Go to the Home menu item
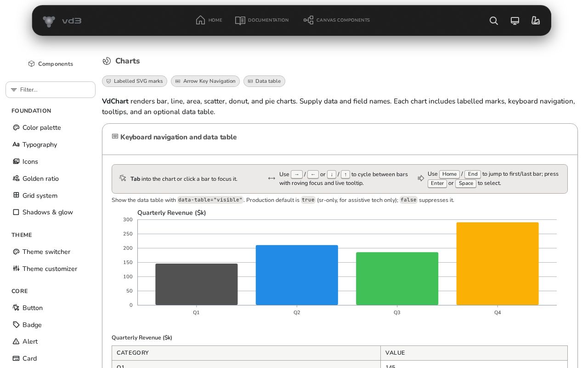The width and height of the screenshot is (588, 368). 209,20
